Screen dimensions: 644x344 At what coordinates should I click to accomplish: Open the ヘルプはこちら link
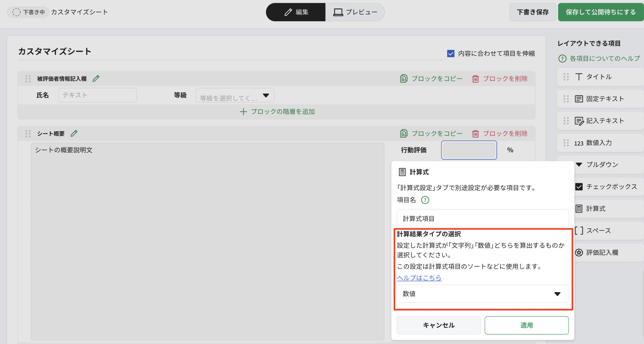pos(419,278)
